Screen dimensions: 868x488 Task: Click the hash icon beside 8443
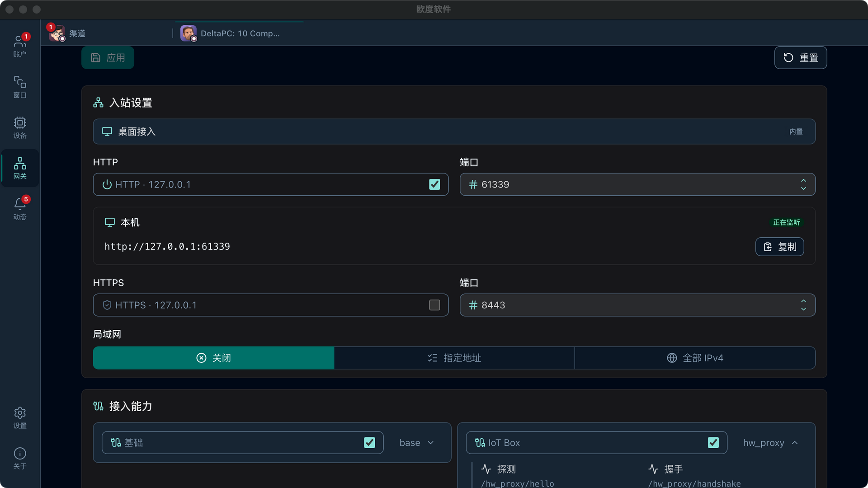tap(473, 305)
